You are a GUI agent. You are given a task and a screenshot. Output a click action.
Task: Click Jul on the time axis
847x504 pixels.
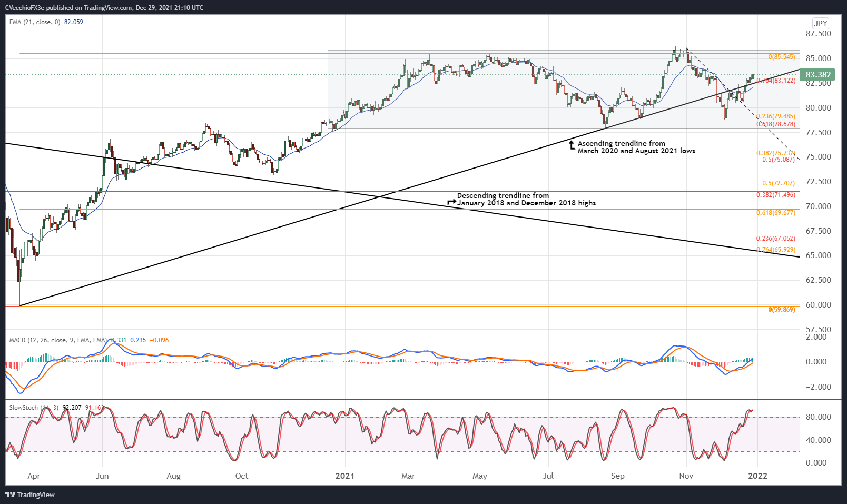[548, 476]
